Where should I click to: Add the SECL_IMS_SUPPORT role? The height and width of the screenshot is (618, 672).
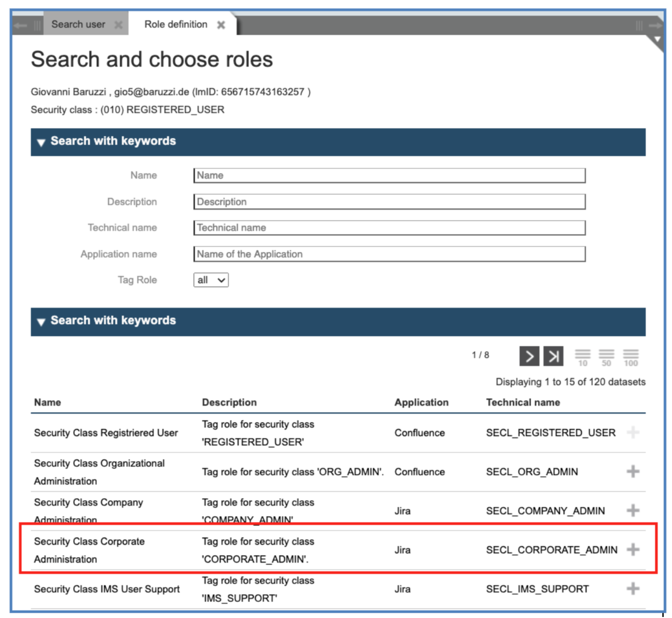(x=633, y=589)
